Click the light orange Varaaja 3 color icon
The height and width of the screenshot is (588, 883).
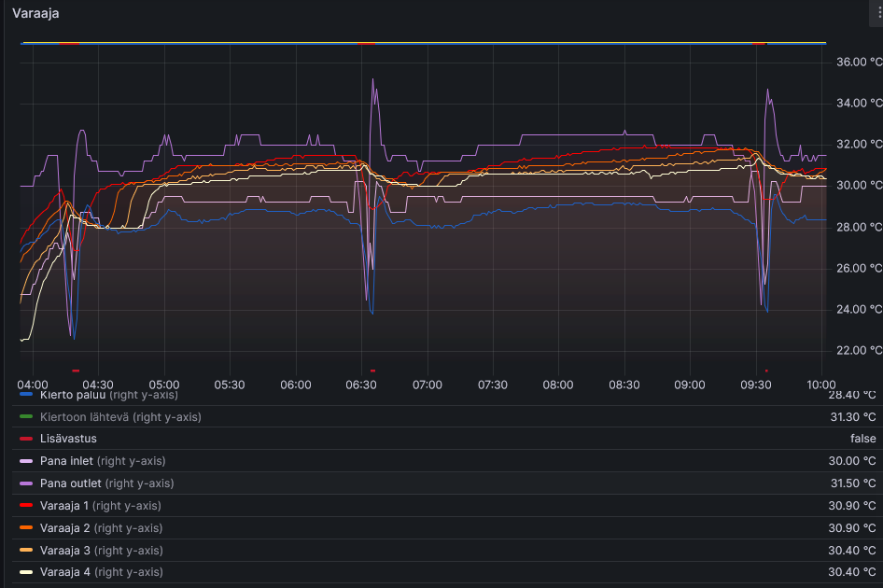[26, 551]
